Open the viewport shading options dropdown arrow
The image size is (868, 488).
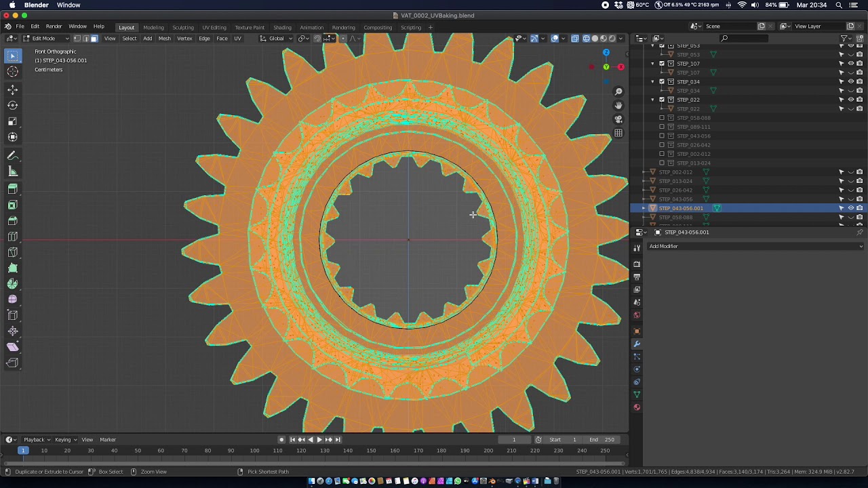point(622,38)
